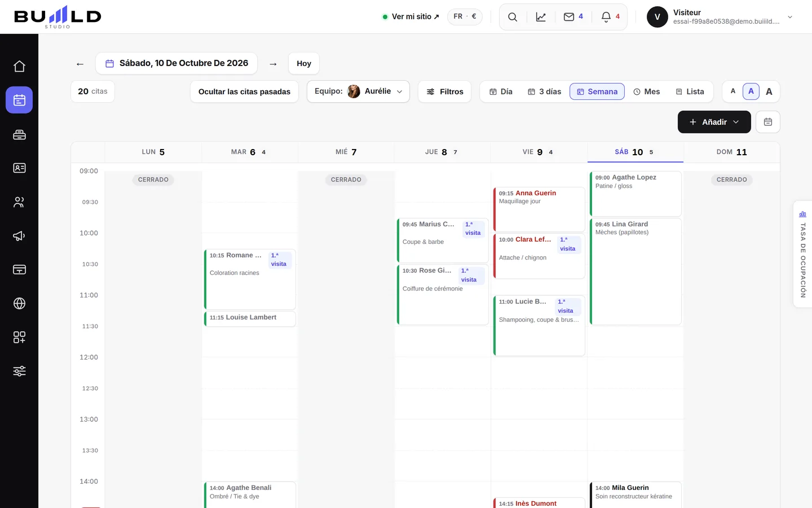Open the date picker Sábado, 10 De Octubre
Screen dimensions: 812x508
[176, 63]
